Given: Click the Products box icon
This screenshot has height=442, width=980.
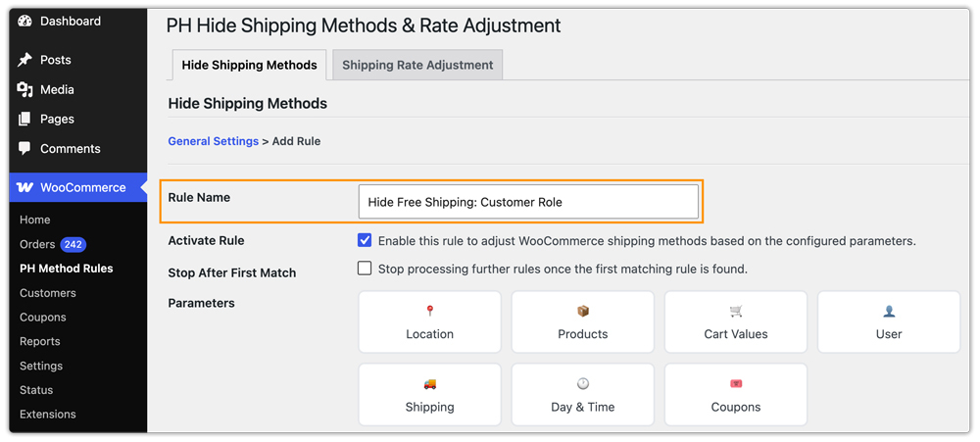Looking at the screenshot, I should click(x=582, y=311).
